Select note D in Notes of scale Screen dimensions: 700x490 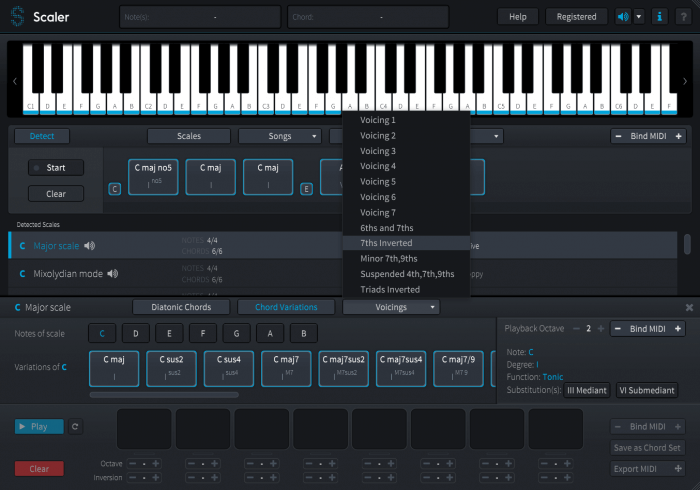(135, 333)
